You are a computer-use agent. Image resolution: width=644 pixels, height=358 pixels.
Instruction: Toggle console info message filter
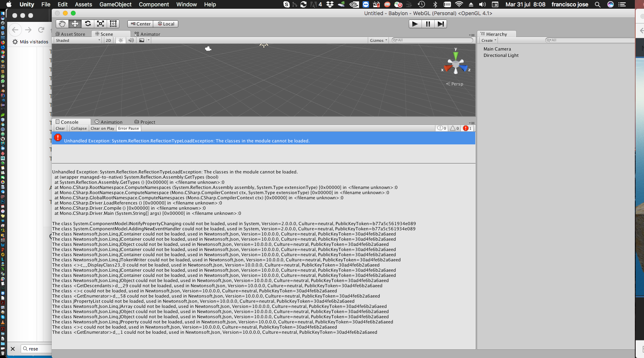point(442,128)
